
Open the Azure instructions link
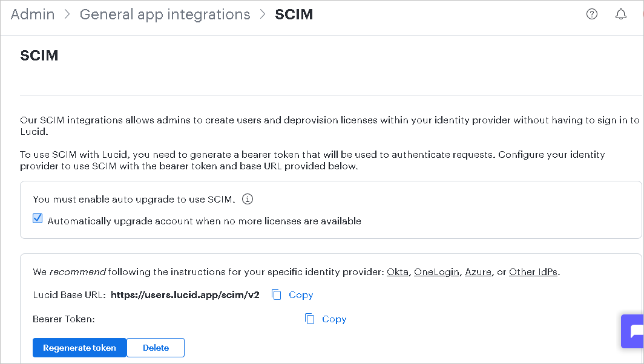[478, 272]
